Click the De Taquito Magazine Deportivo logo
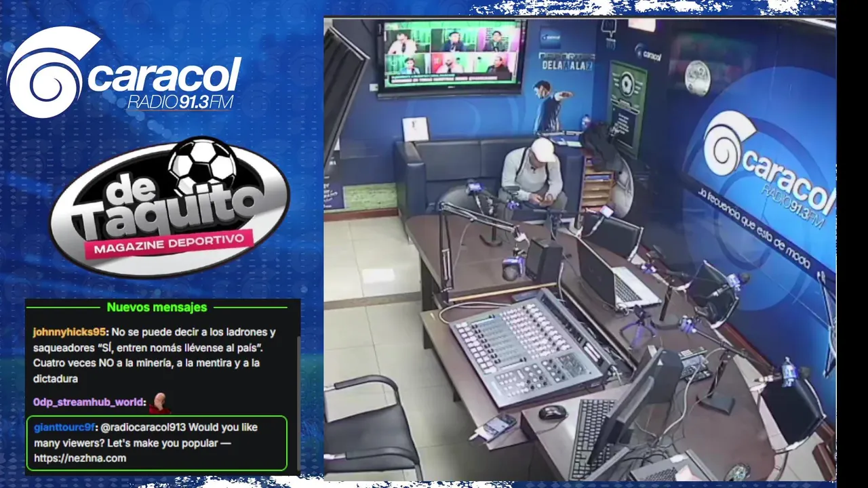This screenshot has width=868, height=488. pos(170,207)
